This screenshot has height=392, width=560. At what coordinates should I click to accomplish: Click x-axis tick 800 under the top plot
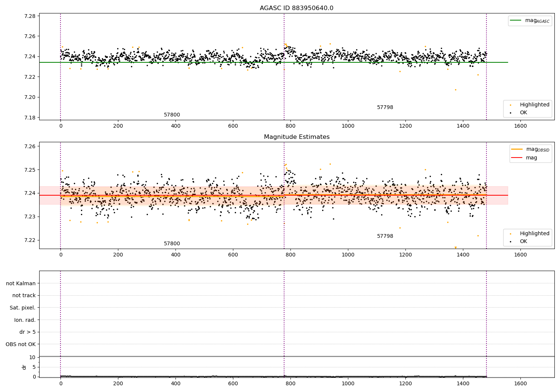290,126
